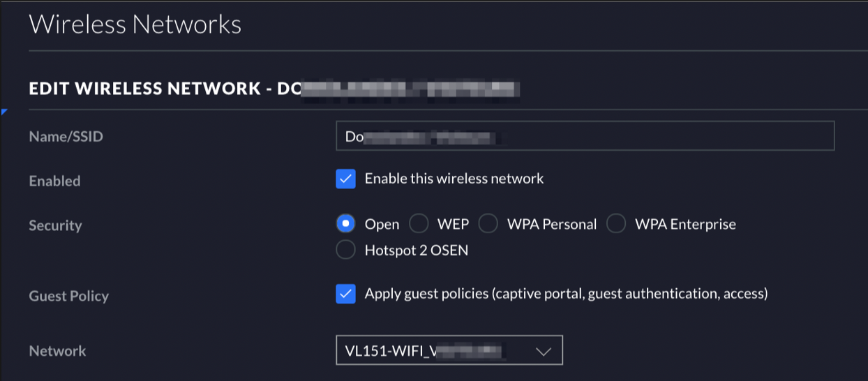Click the Wireless Networks page title
Screen dimensions: 868x381
[135, 24]
